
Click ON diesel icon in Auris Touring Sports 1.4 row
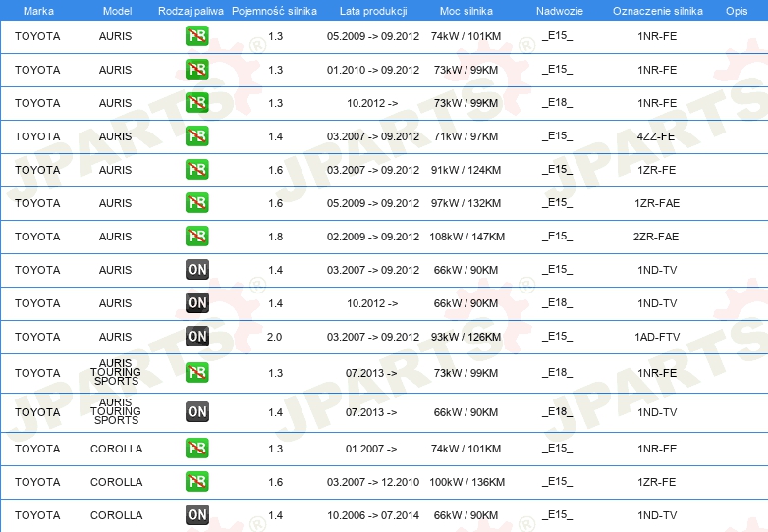tap(196, 411)
